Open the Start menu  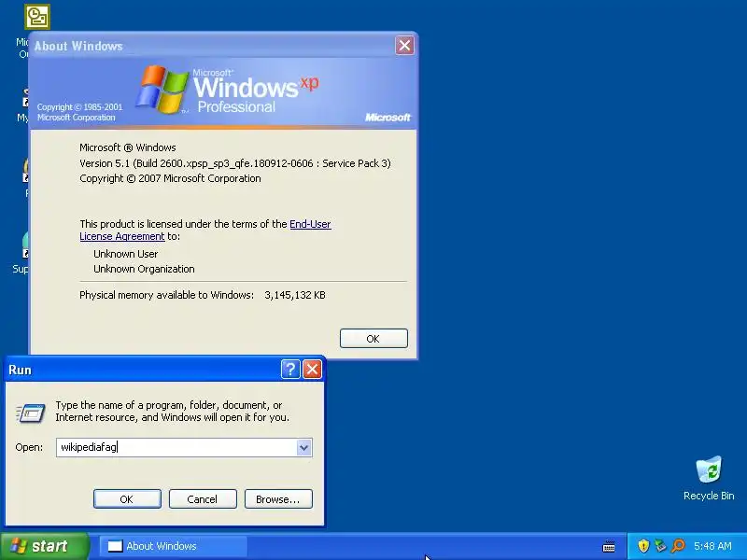[x=45, y=546]
